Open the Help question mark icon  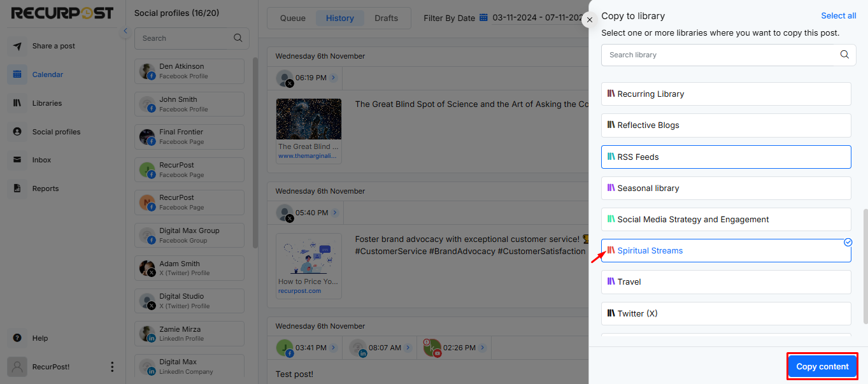coord(17,338)
